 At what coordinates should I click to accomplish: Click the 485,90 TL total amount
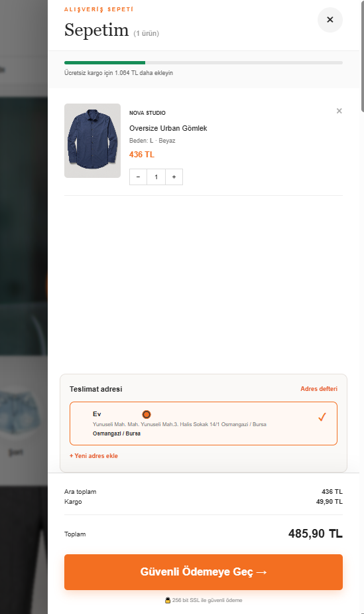(315, 534)
